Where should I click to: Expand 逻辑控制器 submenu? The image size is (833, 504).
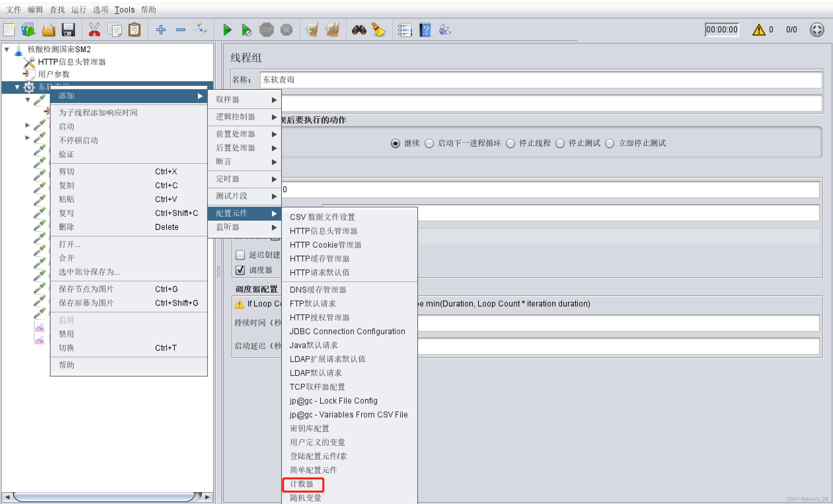245,117
